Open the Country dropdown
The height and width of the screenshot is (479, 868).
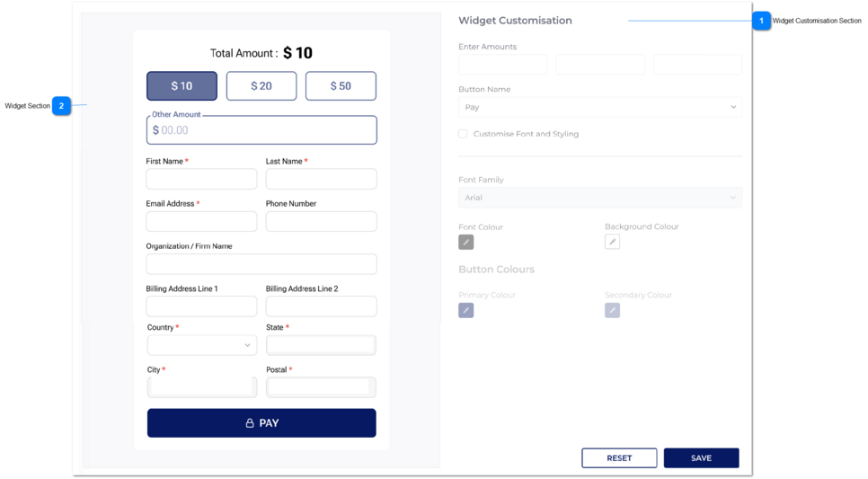tap(202, 345)
